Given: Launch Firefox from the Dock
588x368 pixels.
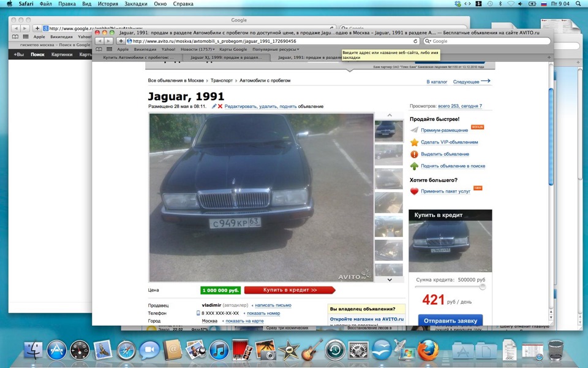Looking at the screenshot, I should (428, 350).
